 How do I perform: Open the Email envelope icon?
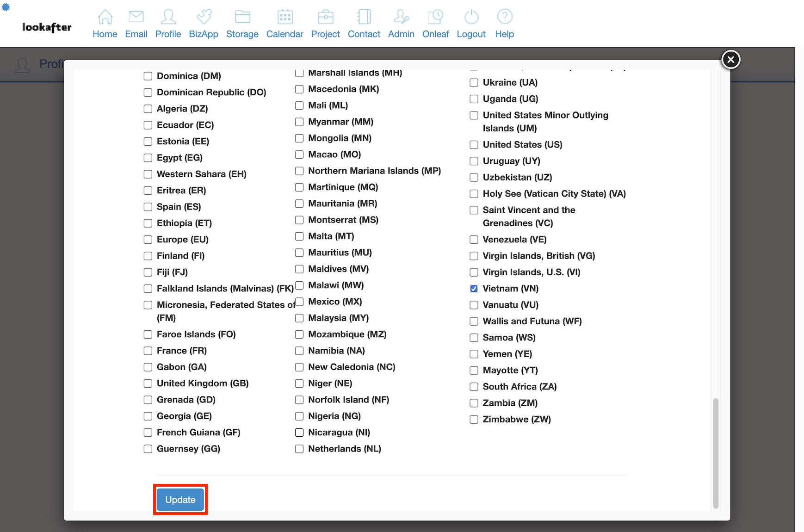pyautogui.click(x=136, y=17)
